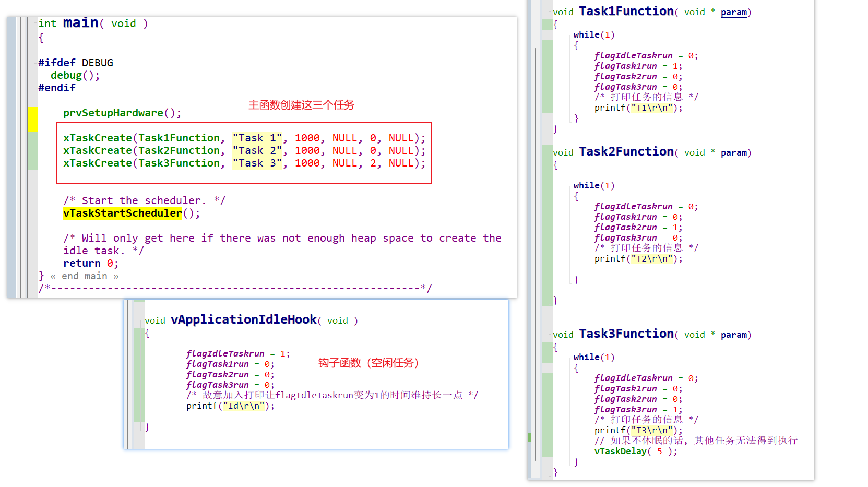Click the printf("T1\r\n") statement
This screenshot has height=487, width=868.
coord(638,108)
